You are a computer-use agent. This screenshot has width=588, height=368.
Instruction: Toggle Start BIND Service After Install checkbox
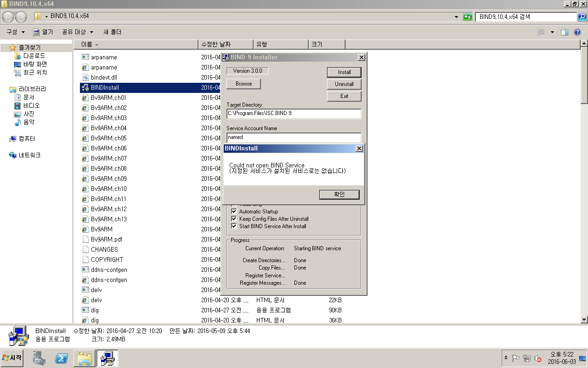coord(234,226)
